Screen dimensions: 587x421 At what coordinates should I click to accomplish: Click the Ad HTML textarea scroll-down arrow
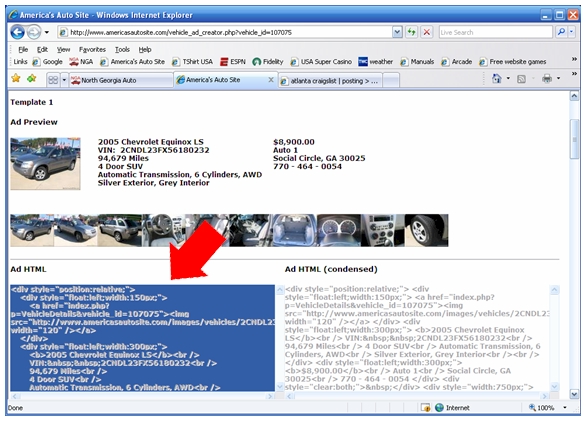(x=280, y=387)
